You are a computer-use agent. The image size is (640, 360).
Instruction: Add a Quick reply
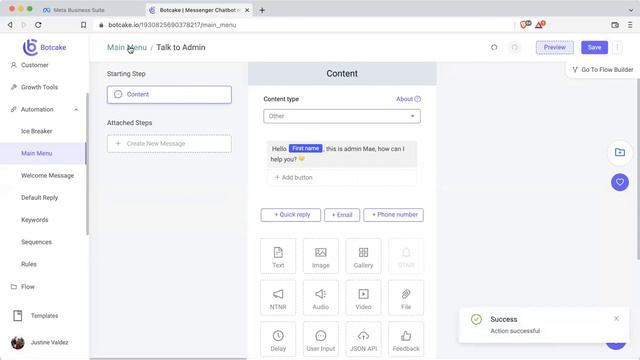pyautogui.click(x=291, y=215)
